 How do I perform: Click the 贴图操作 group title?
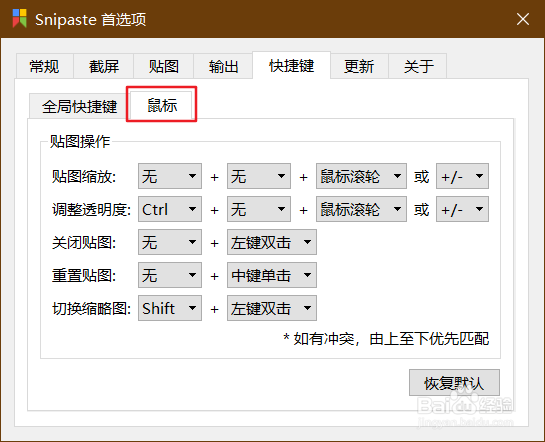[x=80, y=141]
